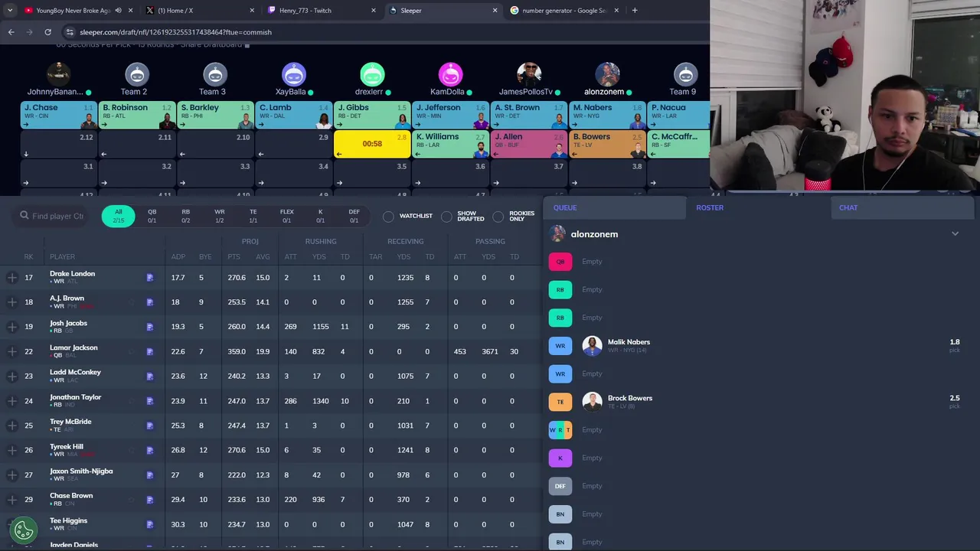The height and width of the screenshot is (551, 980).
Task: Add Chase Brown to the queue
Action: [11, 500]
